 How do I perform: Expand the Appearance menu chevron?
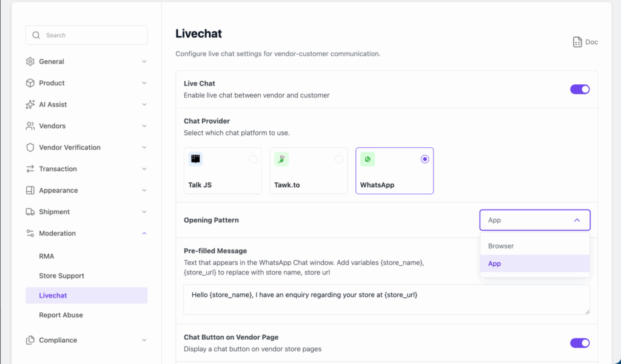(144, 190)
